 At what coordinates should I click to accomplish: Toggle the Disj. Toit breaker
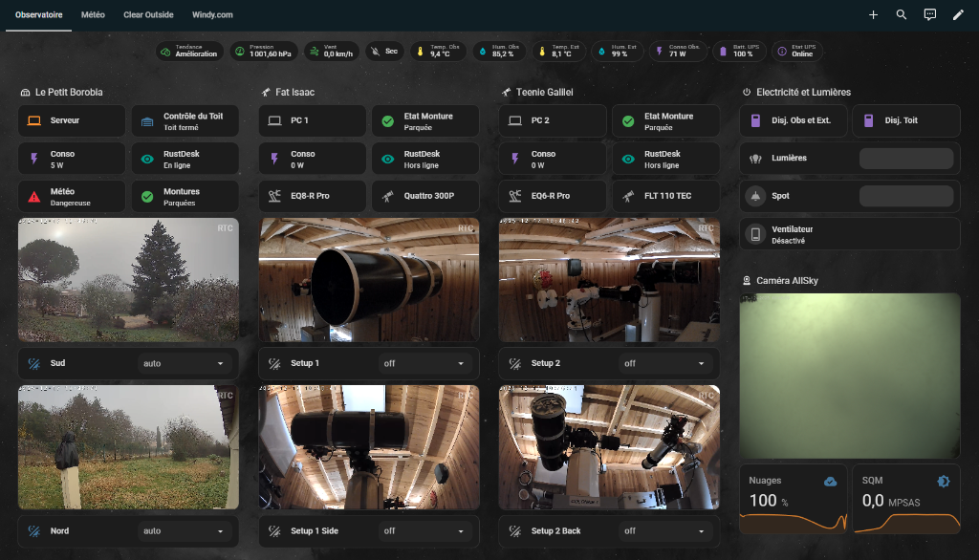[906, 120]
